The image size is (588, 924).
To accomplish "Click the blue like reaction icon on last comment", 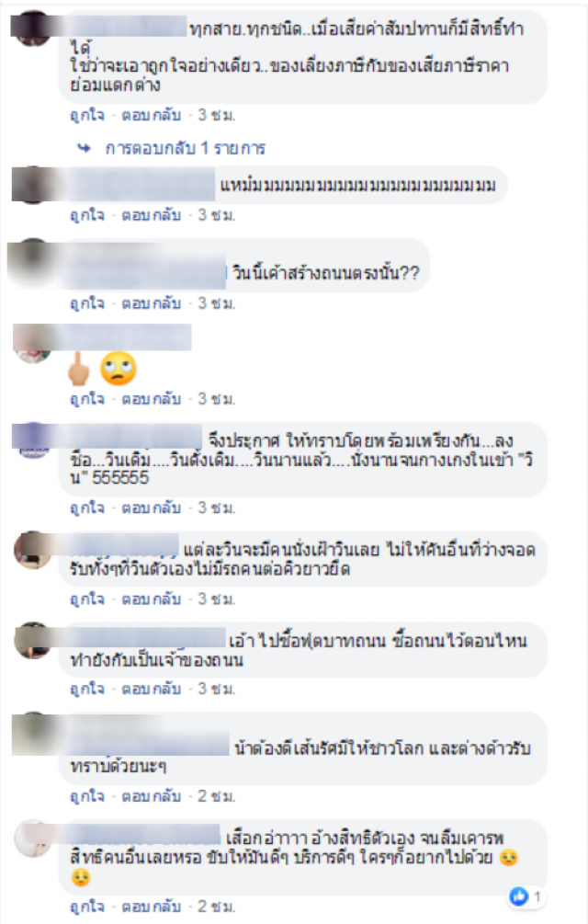I will [x=518, y=896].
